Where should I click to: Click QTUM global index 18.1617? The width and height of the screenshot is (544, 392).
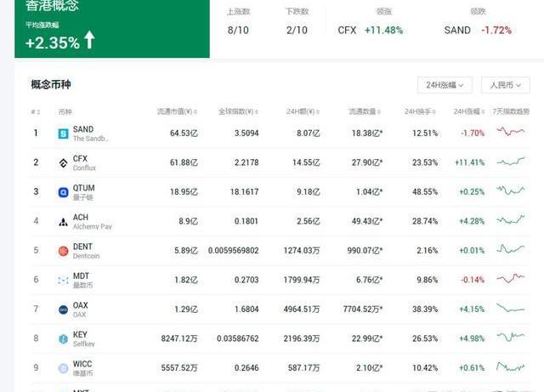pos(244,192)
